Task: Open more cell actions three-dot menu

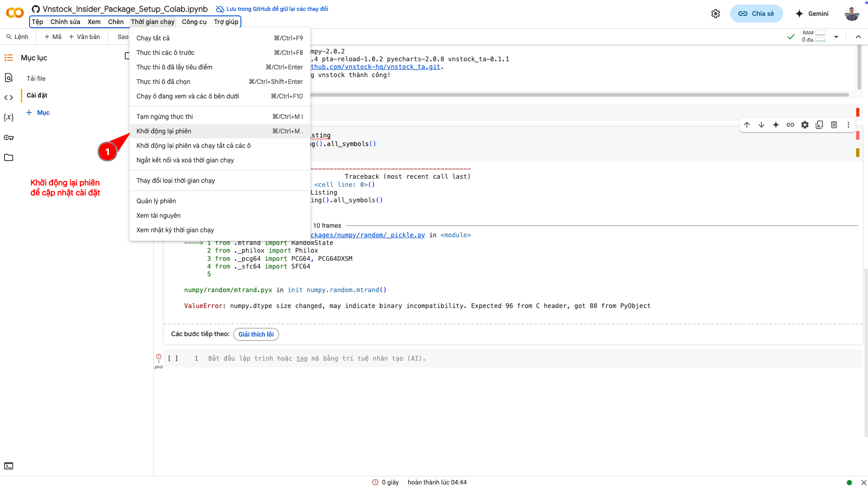Action: click(x=848, y=125)
